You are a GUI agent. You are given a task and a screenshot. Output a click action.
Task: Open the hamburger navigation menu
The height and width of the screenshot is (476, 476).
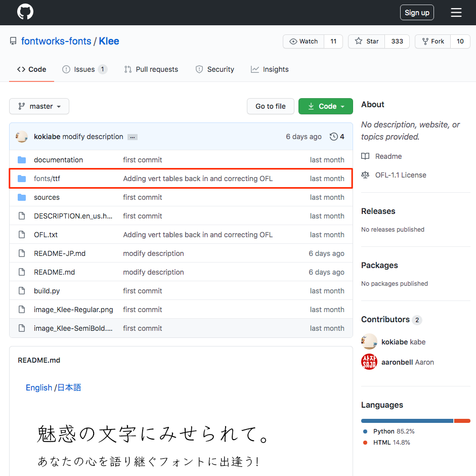point(456,13)
